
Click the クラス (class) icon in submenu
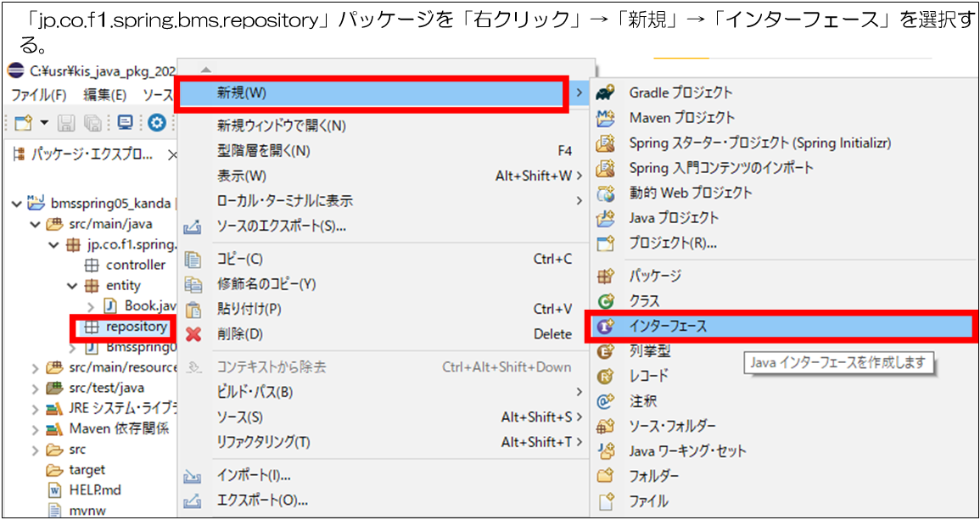pos(606,301)
